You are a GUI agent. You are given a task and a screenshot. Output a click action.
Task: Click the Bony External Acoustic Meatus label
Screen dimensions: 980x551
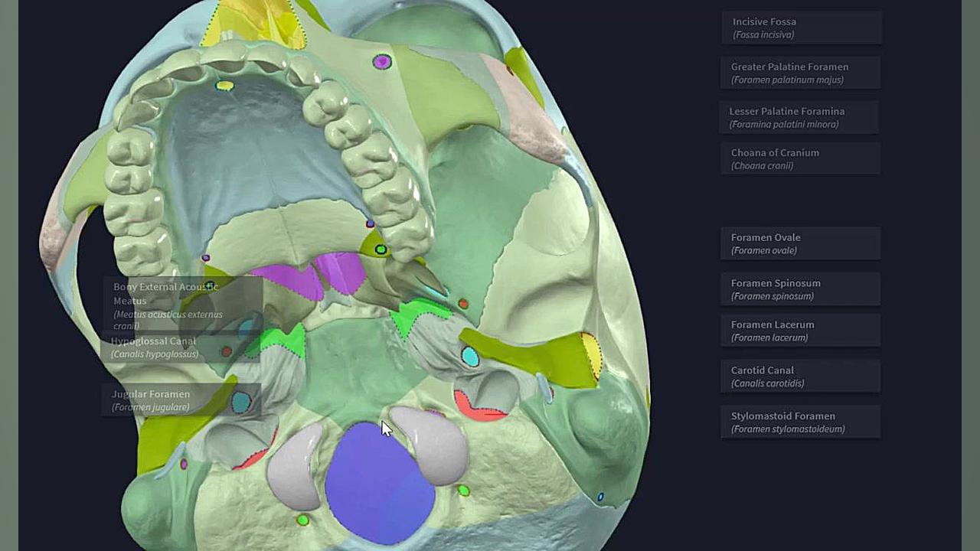182,305
